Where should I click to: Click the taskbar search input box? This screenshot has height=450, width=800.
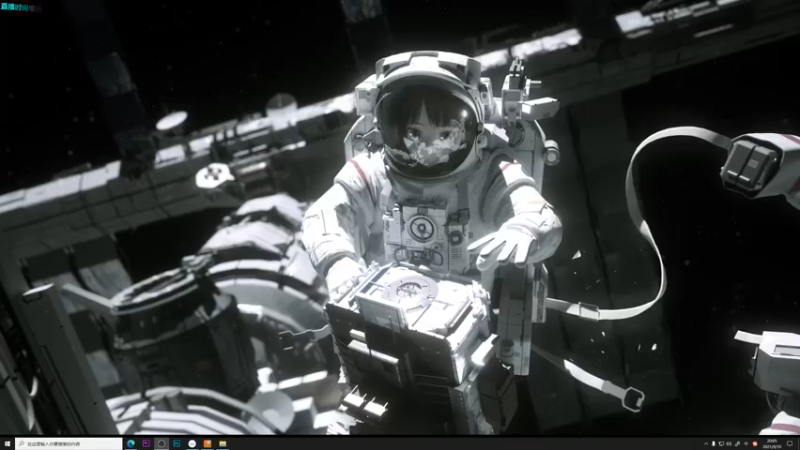point(69,444)
